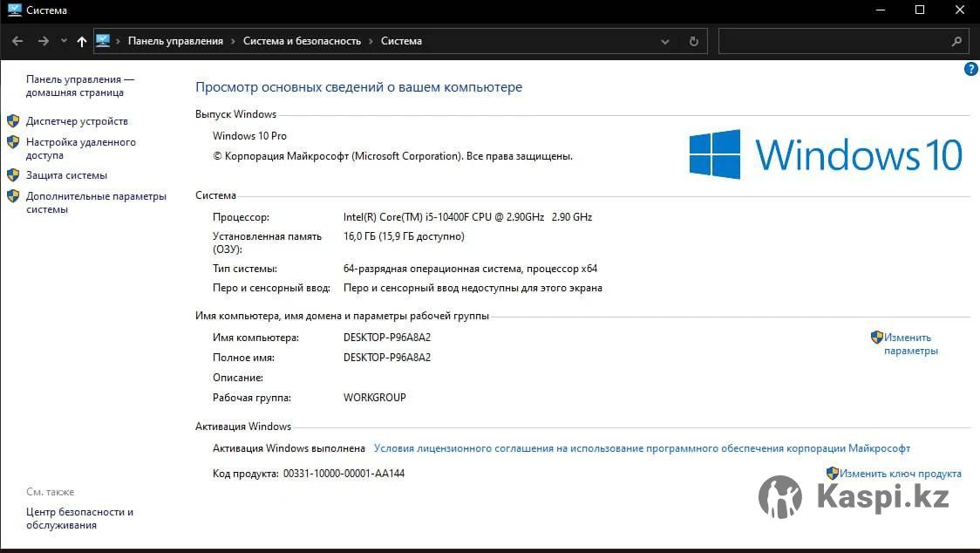This screenshot has height=553, width=980.
Task: Open recent locations dropdown arrow
Action: click(x=64, y=41)
